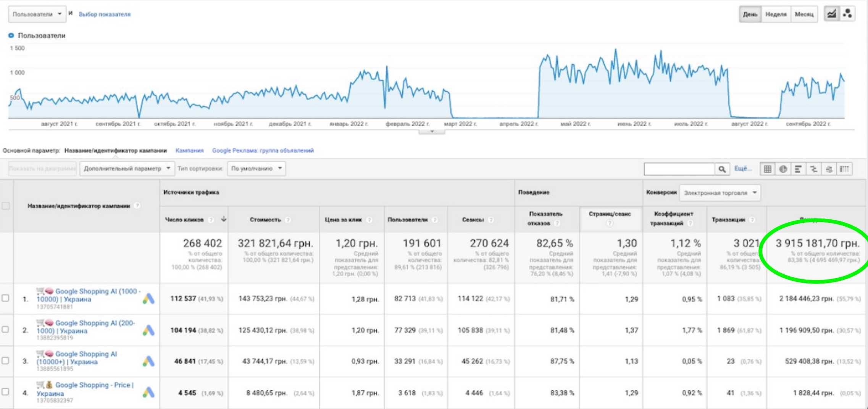The image size is (868, 409).
Task: Check row 4 Google Shopping - Price
Action: [x=5, y=391]
